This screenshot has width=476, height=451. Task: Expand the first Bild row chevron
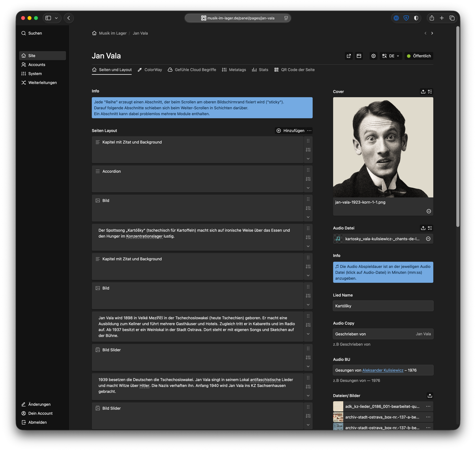(308, 217)
